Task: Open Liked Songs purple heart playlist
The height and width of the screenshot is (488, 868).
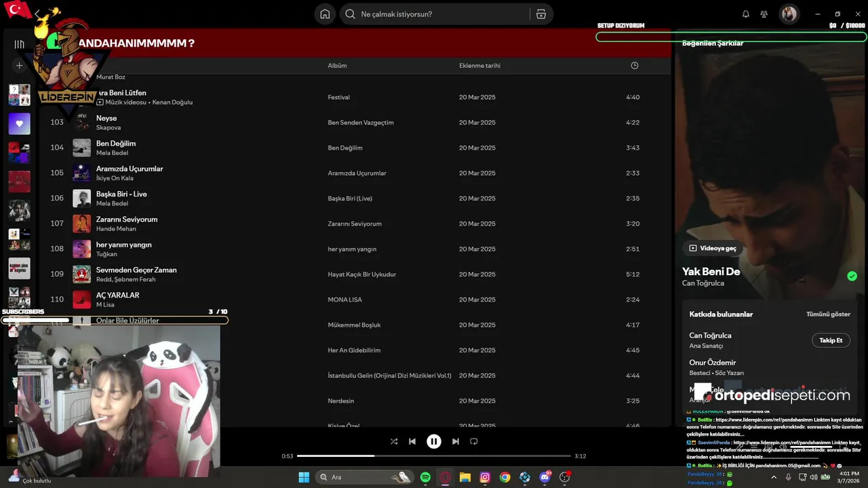Action: point(19,124)
